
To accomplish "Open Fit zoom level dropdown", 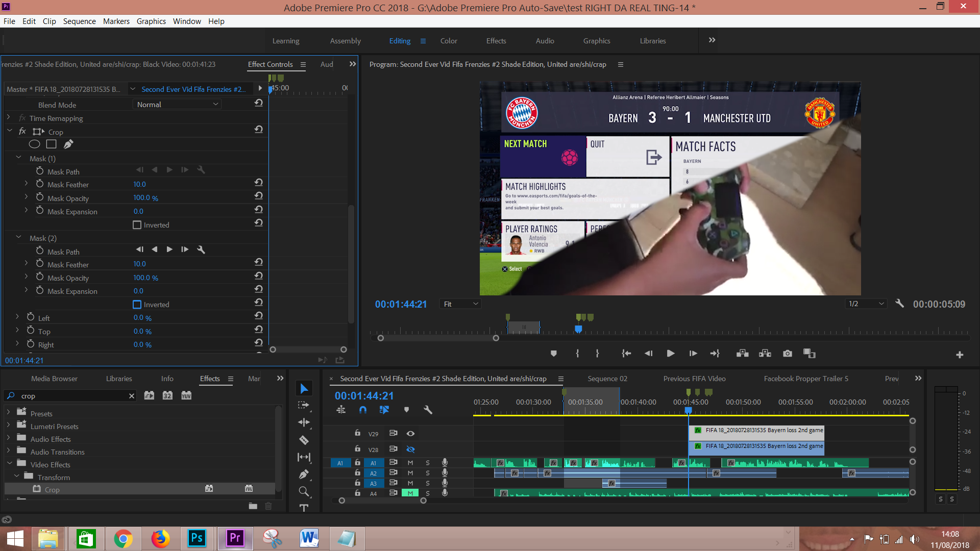I will 460,304.
